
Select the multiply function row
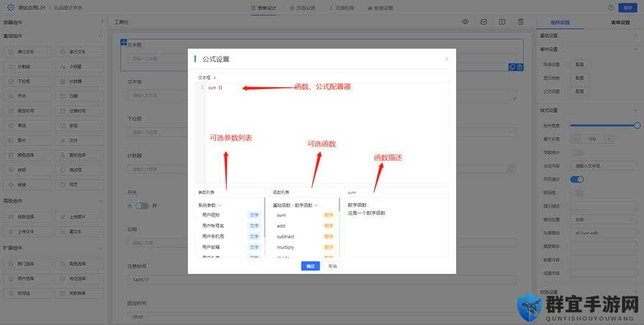point(305,248)
